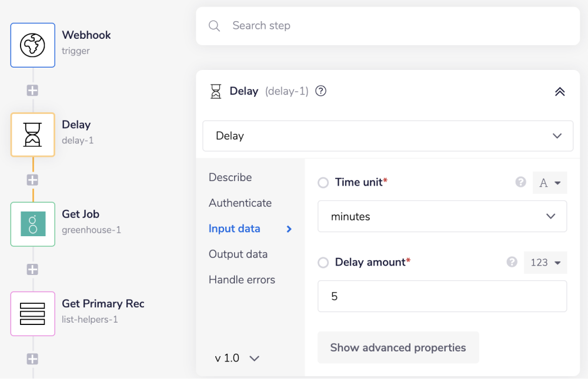Open the Greenhouse Get Job step icon
Viewport: 588px width, 379px height.
point(33,224)
